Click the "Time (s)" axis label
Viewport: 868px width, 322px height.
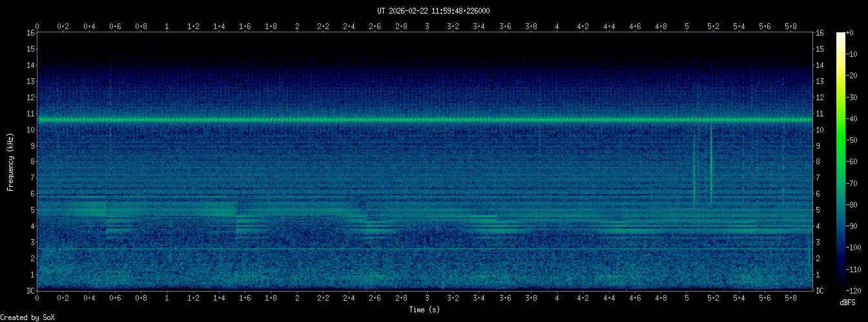(426, 310)
